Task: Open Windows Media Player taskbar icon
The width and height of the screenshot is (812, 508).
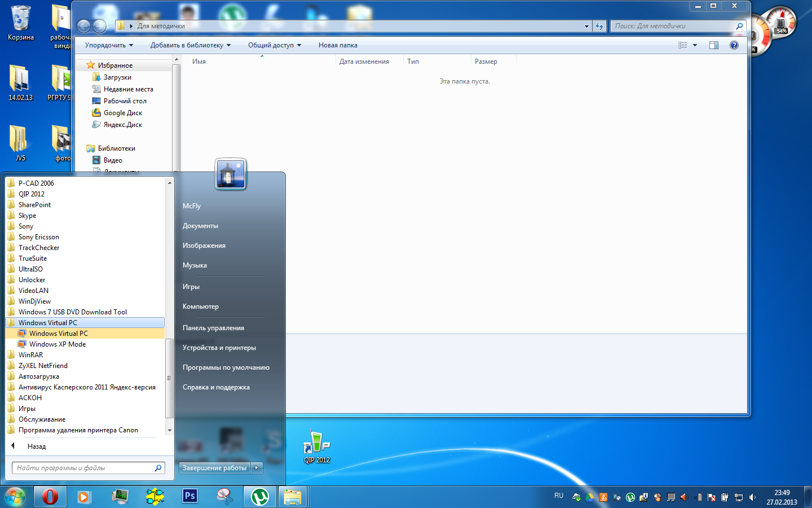Action: [x=84, y=497]
